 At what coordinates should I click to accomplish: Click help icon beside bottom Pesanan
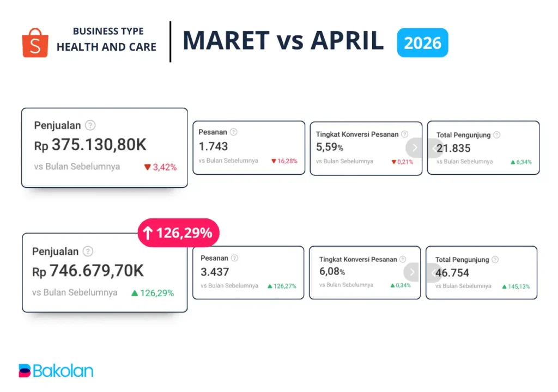(234, 258)
